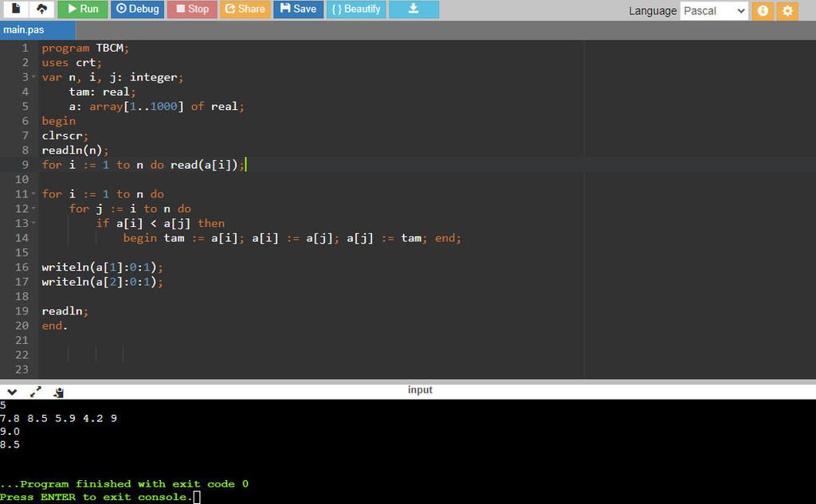Click the array declaration on line 5
This screenshot has width=816, height=504.
[156, 106]
